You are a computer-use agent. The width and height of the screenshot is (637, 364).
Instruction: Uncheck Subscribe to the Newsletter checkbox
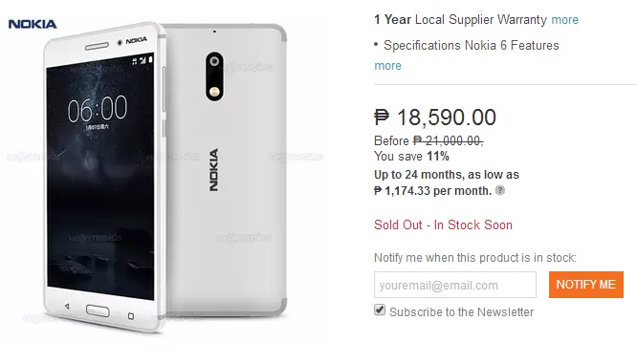[380, 310]
